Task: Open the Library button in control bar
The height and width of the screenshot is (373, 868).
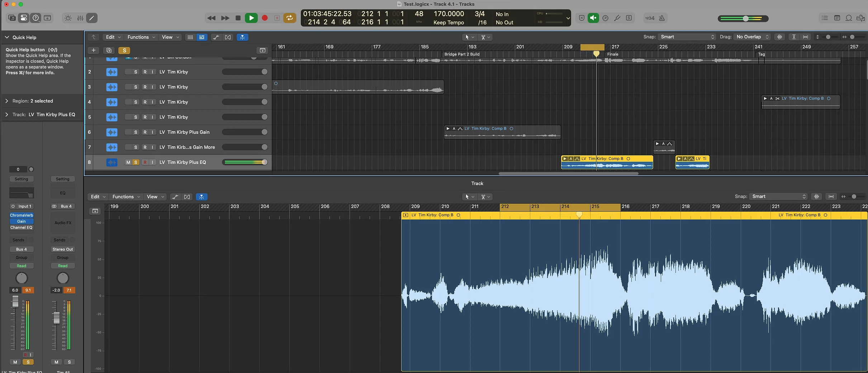Action: pos(12,18)
